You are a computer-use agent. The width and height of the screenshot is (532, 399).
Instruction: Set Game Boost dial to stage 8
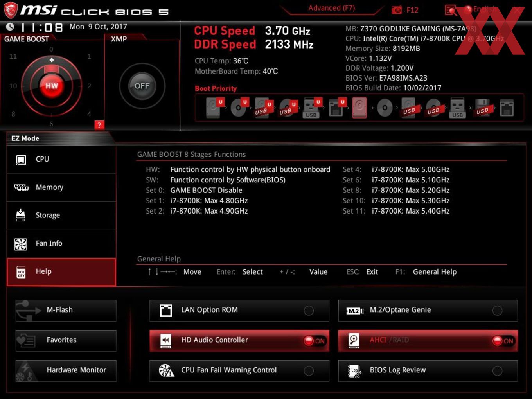[x=13, y=114]
